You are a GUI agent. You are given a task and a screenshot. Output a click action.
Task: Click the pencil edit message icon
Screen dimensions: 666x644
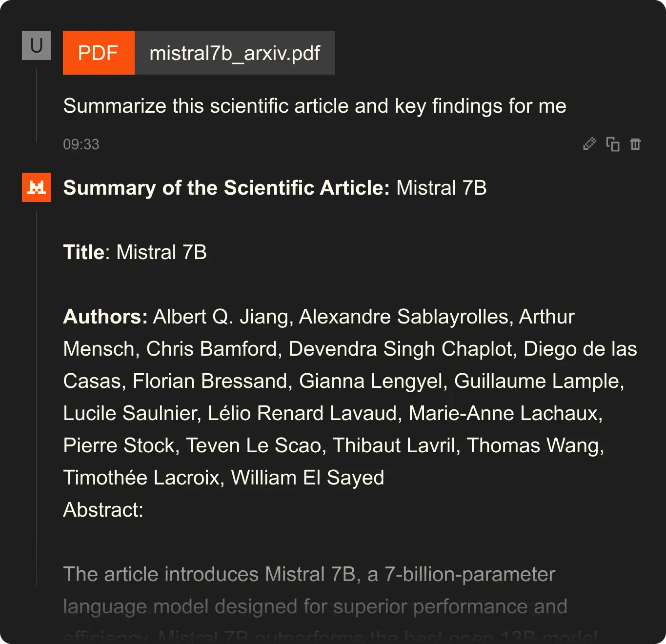[589, 144]
